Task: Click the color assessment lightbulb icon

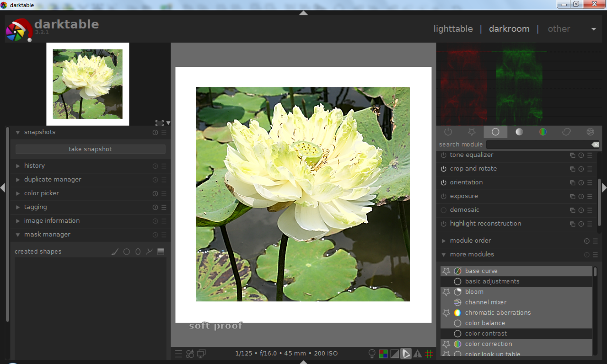Action: click(372, 353)
